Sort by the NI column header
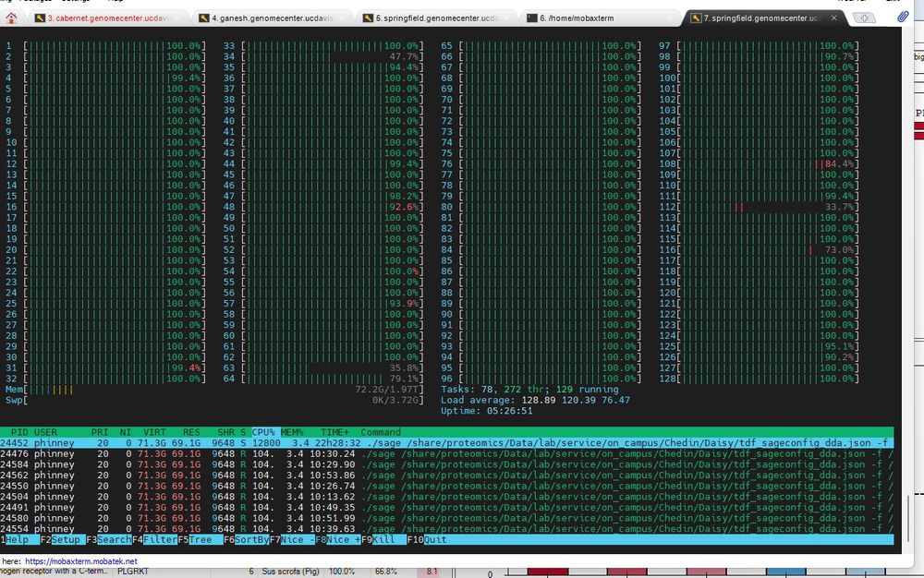The height and width of the screenshot is (578, 924). point(126,432)
